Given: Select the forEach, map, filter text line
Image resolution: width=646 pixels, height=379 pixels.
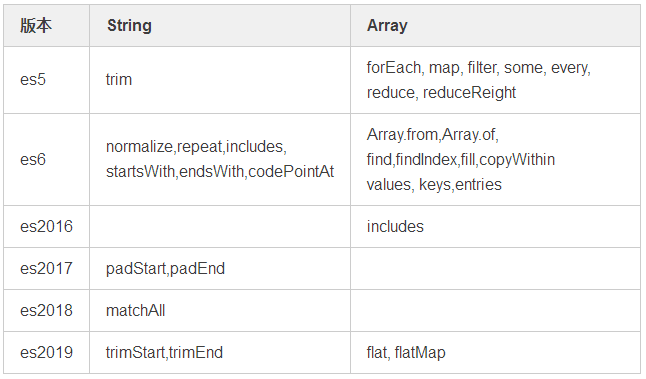Looking at the screenshot, I should [x=478, y=68].
